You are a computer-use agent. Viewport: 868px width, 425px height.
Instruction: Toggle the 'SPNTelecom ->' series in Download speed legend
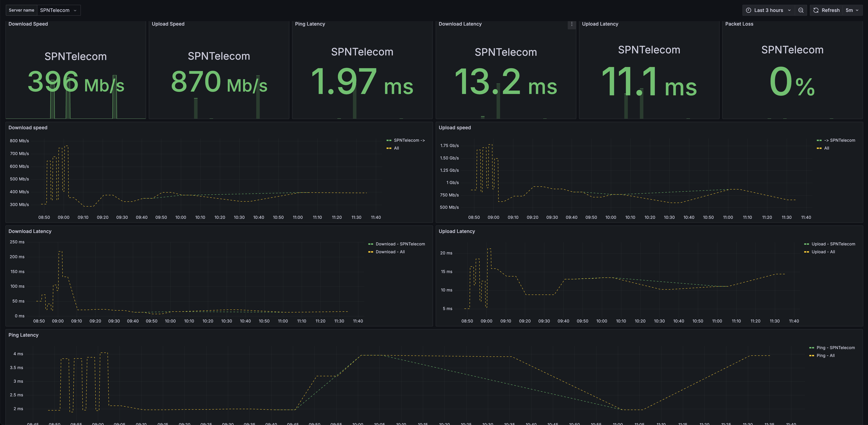tap(409, 140)
